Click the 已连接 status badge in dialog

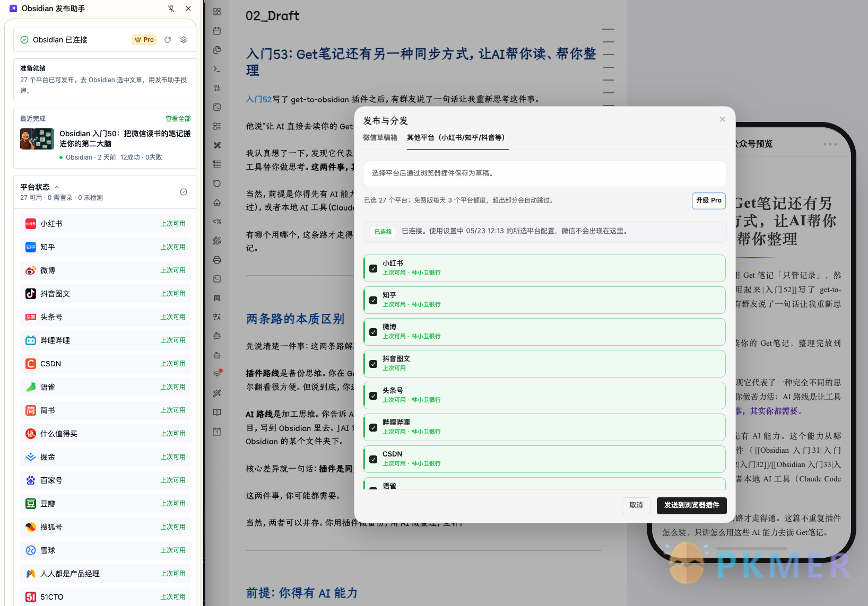(383, 232)
